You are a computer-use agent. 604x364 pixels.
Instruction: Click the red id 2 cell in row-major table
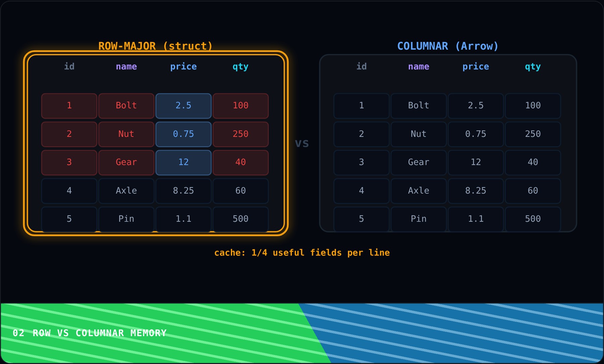click(x=69, y=134)
